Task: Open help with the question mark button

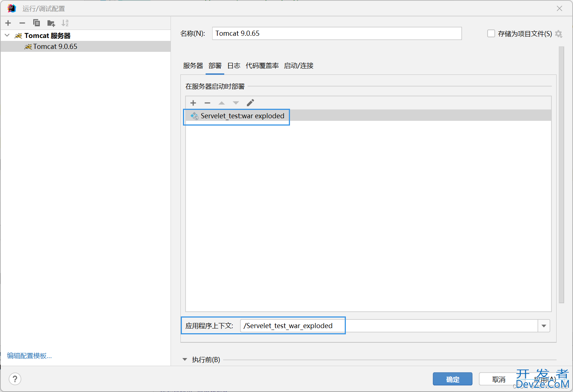Action: click(15, 379)
